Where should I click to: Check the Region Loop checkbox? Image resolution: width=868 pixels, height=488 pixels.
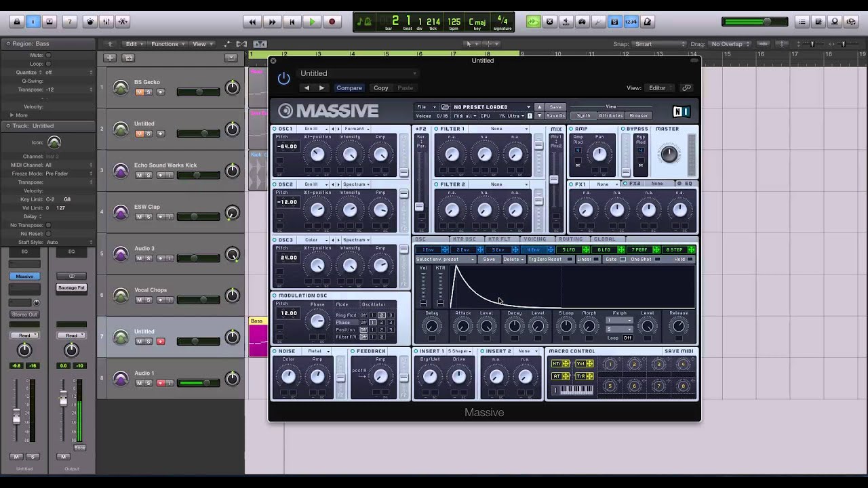(50, 64)
